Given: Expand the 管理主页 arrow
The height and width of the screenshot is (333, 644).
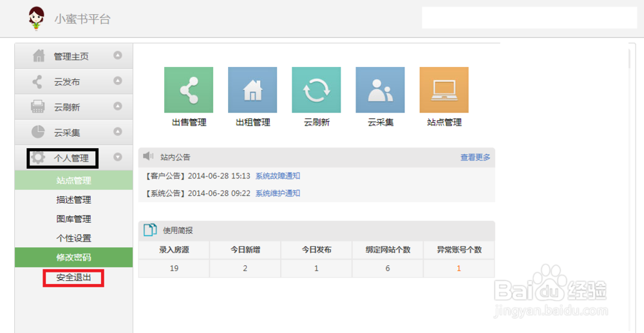Looking at the screenshot, I should tap(118, 55).
